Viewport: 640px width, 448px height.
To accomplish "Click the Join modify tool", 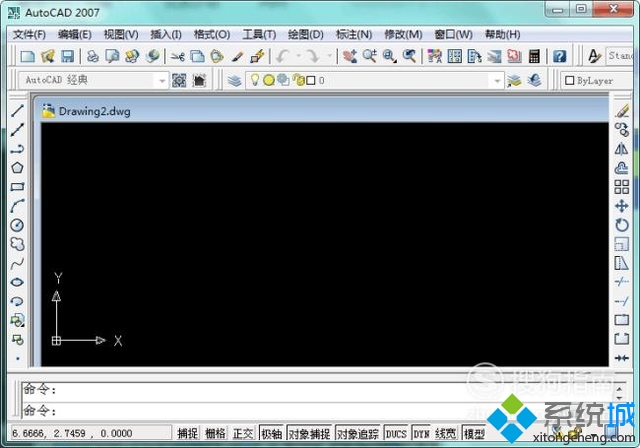I will pos(622,358).
